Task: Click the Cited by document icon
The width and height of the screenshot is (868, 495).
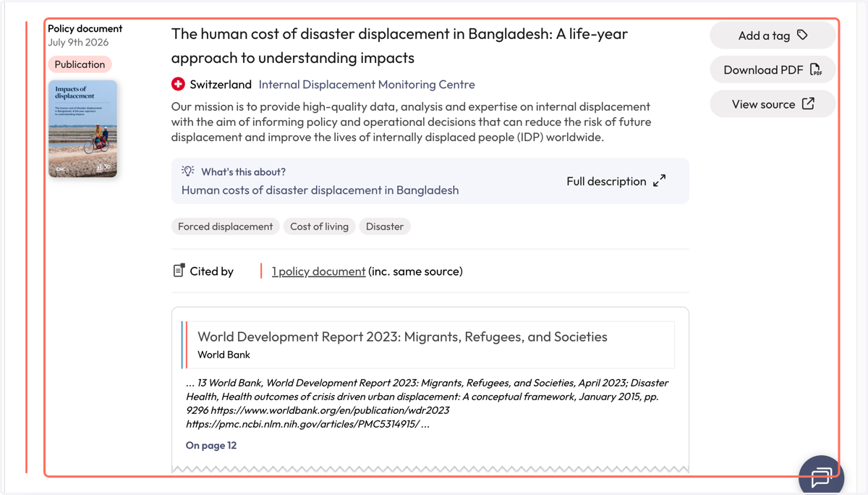Action: (x=179, y=271)
